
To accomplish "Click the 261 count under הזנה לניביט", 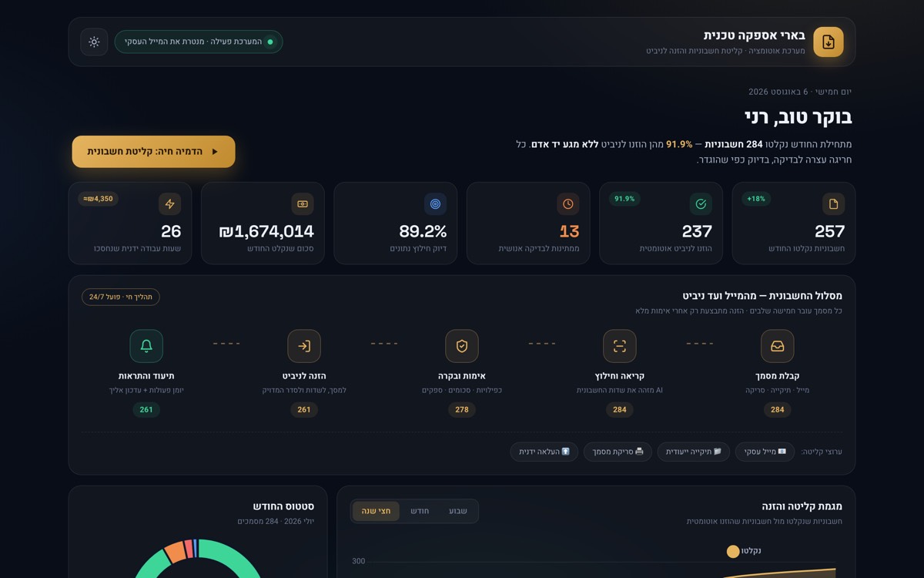I will tap(304, 410).
